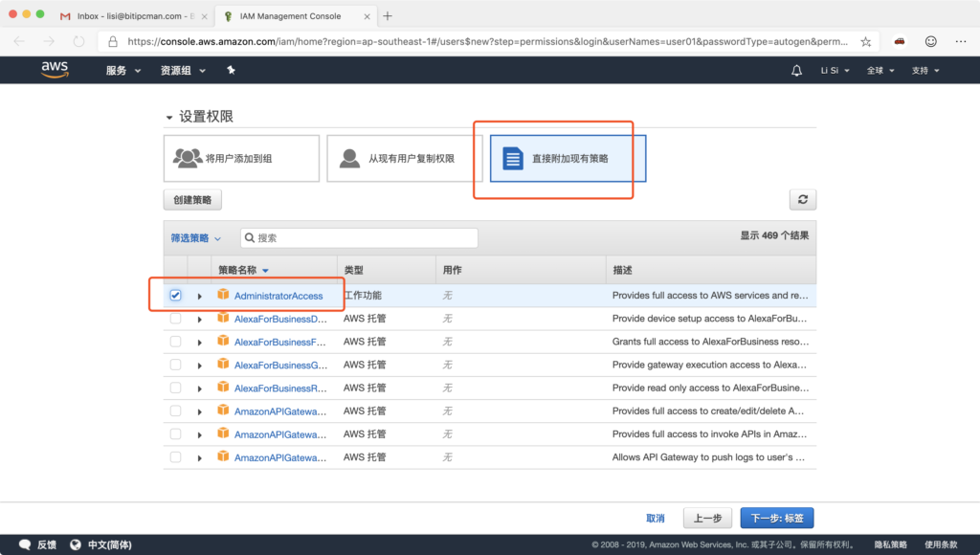The image size is (980, 555).
Task: Check the policy that pushes logs to user's account
Action: [x=176, y=456]
